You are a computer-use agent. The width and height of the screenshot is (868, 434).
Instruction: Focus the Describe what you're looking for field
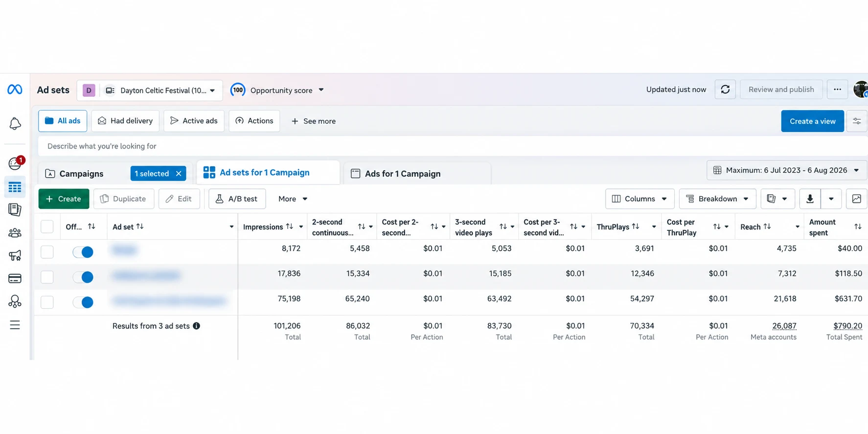tap(452, 146)
